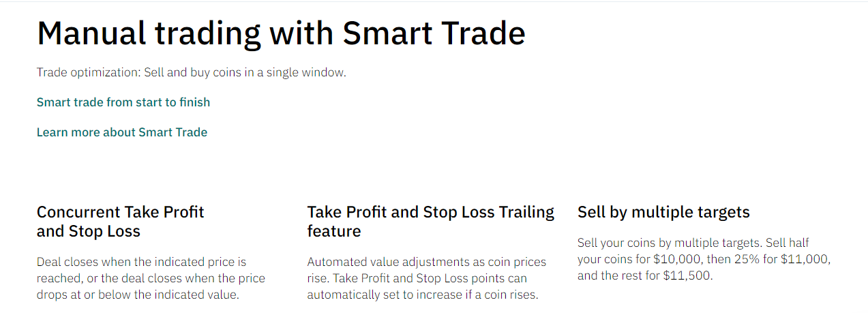Follow the "Learn more about Smart Trade" link
Image resolution: width=868 pixels, height=313 pixels.
click(122, 132)
